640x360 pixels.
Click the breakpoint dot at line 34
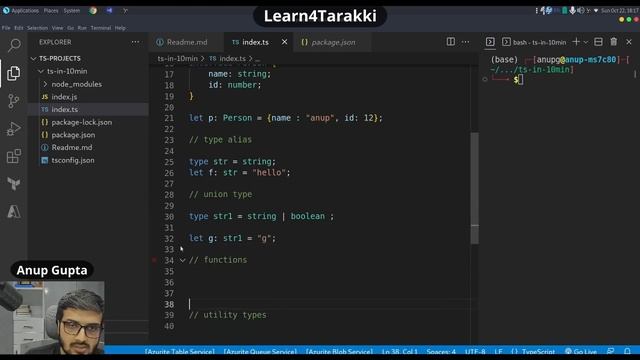point(154,260)
